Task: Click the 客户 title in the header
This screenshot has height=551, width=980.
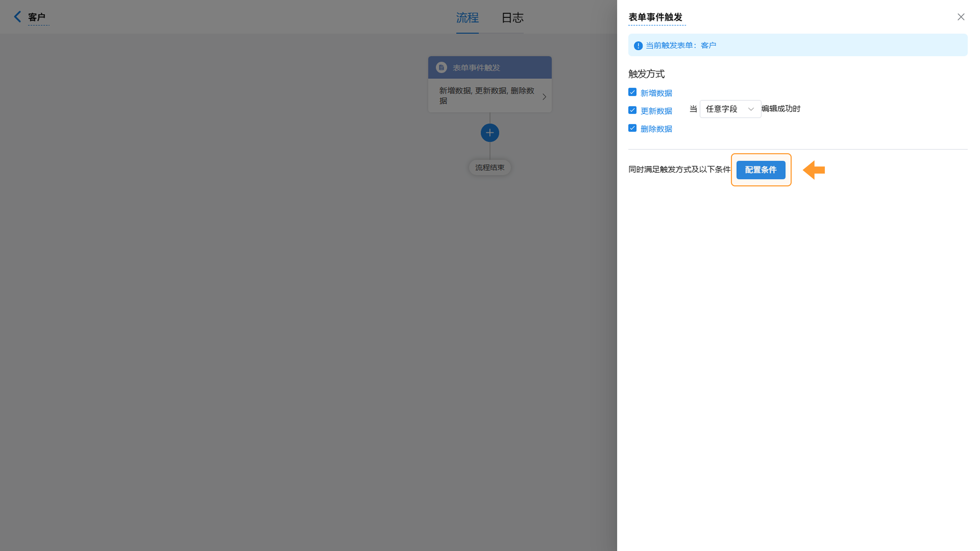Action: [x=36, y=17]
